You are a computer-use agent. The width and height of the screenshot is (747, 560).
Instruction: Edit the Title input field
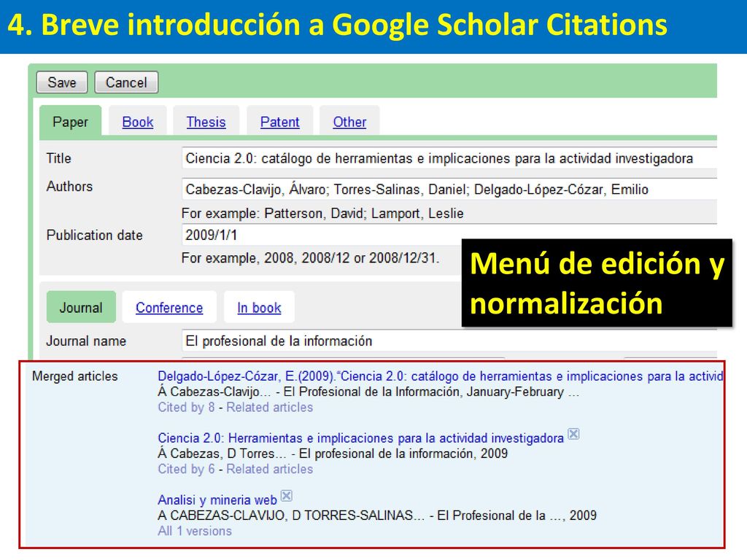[449, 158]
